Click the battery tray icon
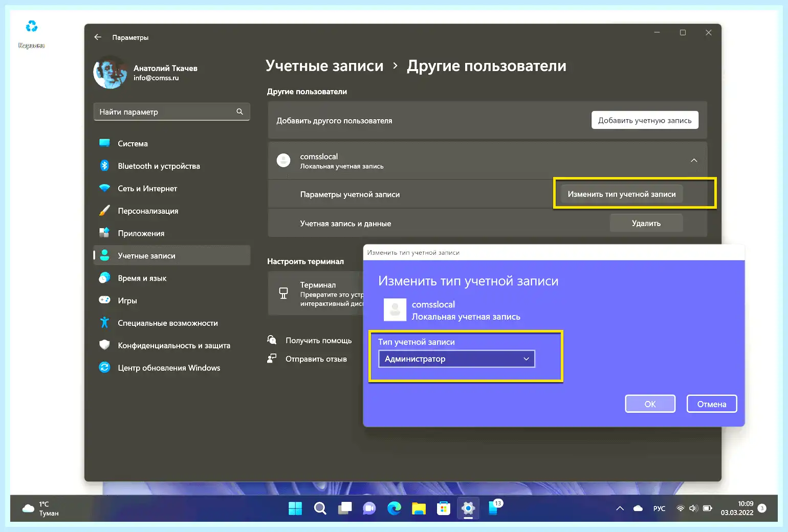788x532 pixels. coord(707,508)
